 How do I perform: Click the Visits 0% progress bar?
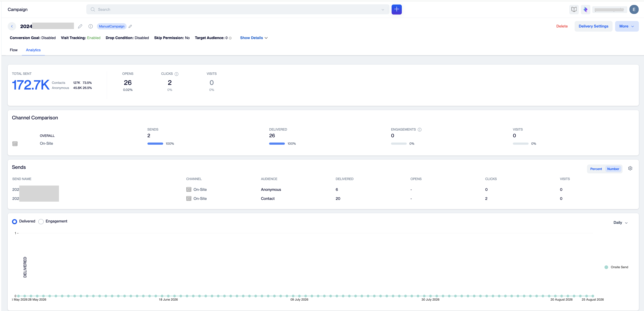coord(521,144)
